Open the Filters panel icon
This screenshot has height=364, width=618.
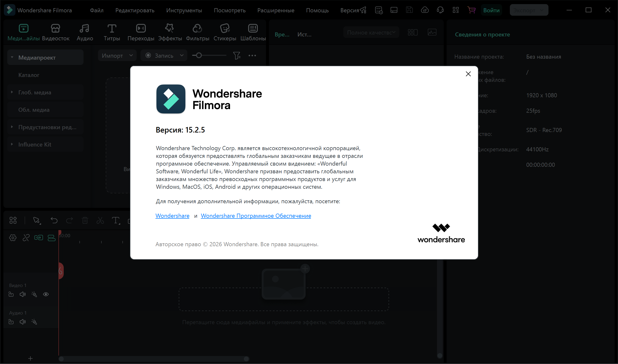(197, 28)
